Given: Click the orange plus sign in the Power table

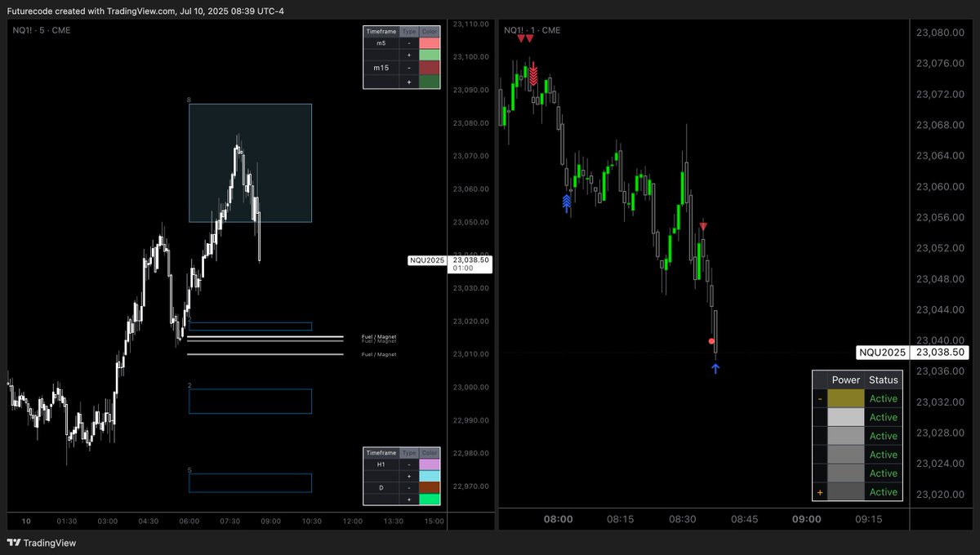Looking at the screenshot, I should click(x=820, y=492).
